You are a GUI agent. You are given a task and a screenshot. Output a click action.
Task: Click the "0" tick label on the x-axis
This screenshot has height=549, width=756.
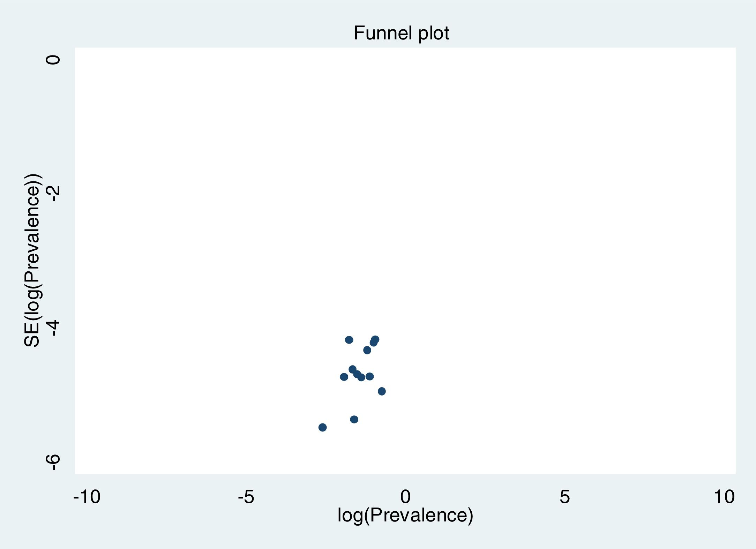pyautogui.click(x=405, y=497)
